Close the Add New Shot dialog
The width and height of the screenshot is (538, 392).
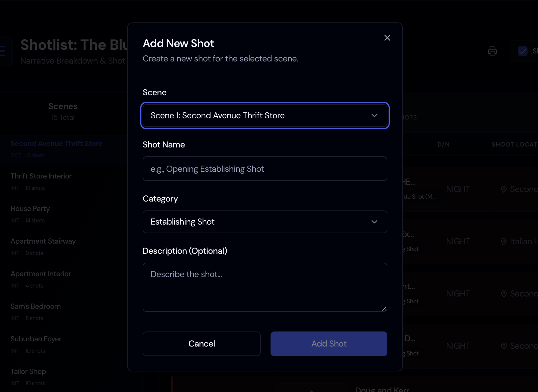[x=387, y=38]
